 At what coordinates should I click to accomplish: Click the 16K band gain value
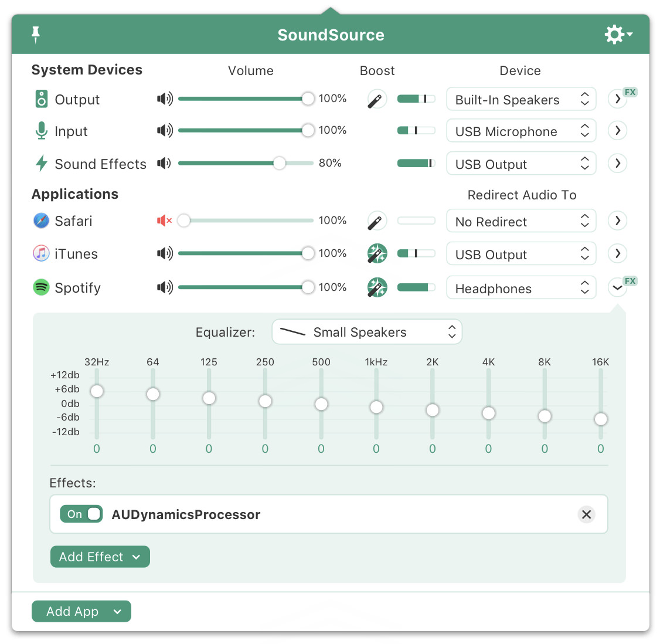click(x=601, y=449)
